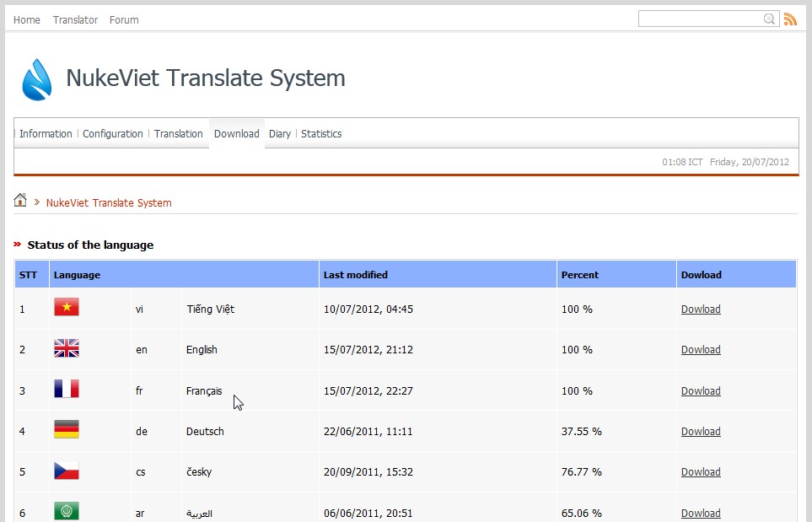Viewport: 812px width, 522px height.
Task: Click the Czech flag icon
Action: [x=67, y=471]
